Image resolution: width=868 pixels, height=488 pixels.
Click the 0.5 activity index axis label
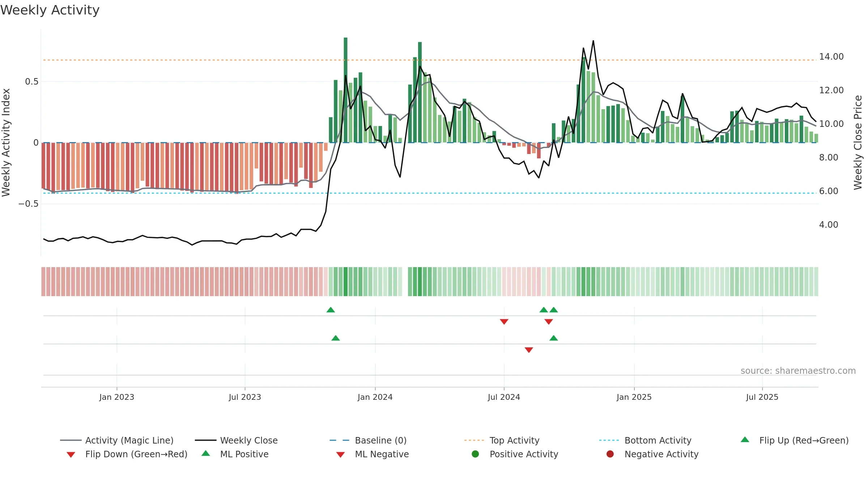point(31,82)
